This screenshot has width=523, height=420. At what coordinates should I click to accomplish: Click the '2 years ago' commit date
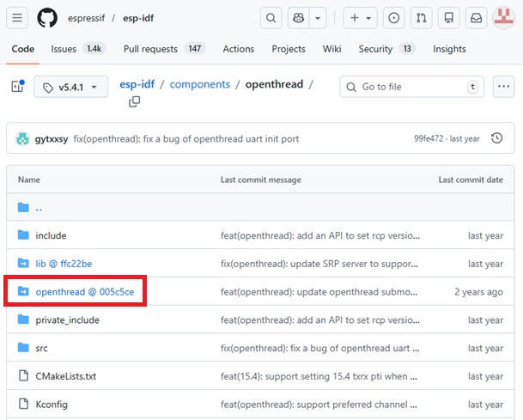478,292
